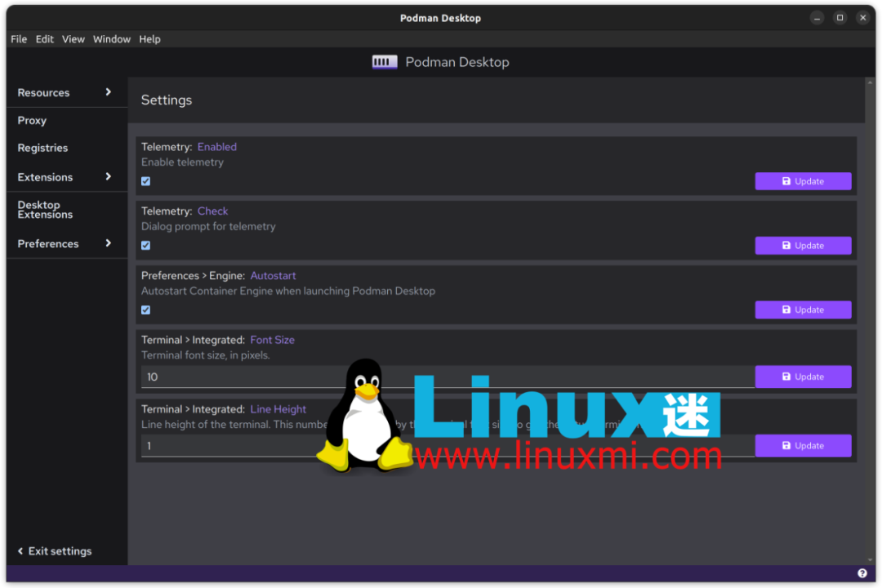Screen dimensions: 882x588
Task: Select Proxy in the settings sidebar
Action: (32, 120)
